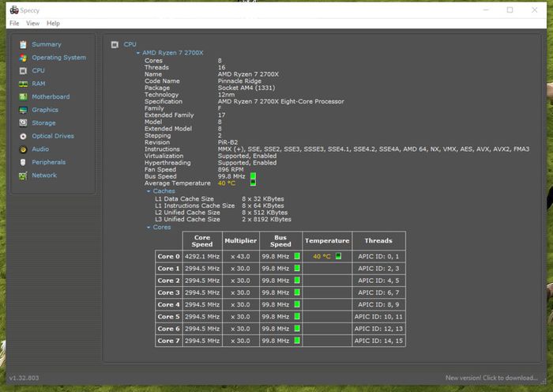Show the Peripherals section
The height and width of the screenshot is (392, 553).
(49, 162)
